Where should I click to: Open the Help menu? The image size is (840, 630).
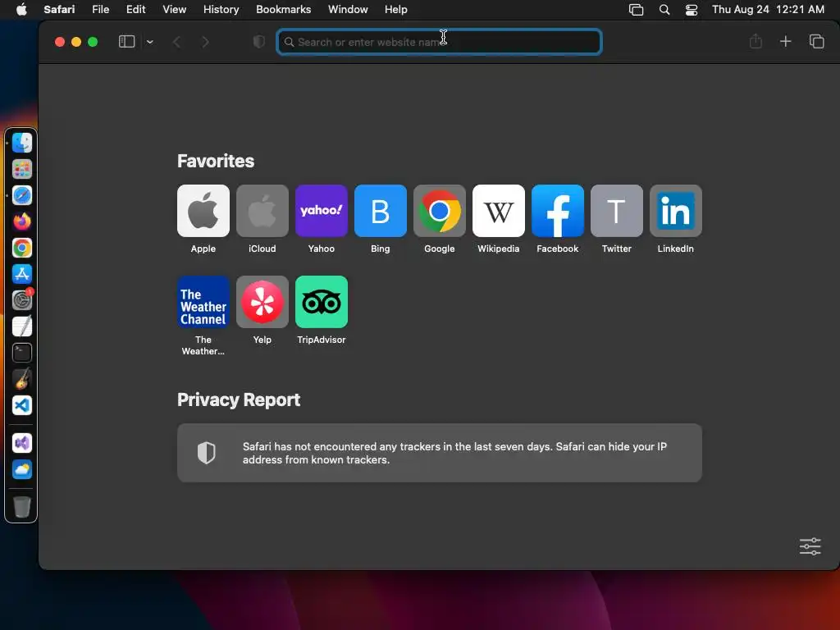396,9
